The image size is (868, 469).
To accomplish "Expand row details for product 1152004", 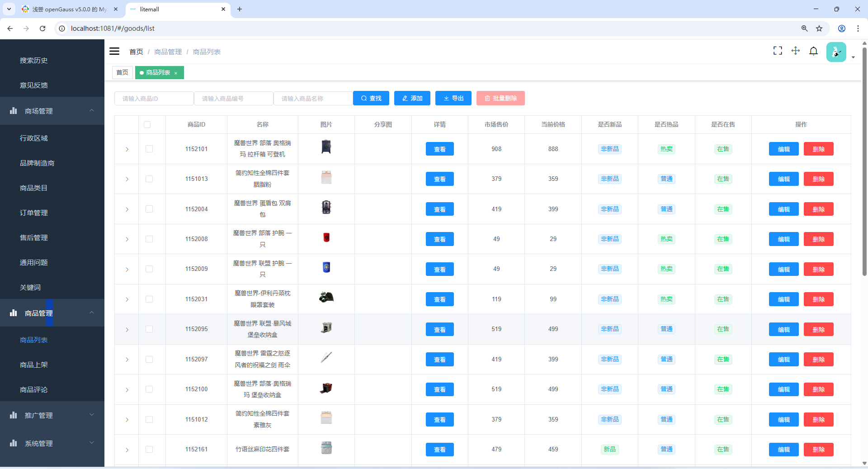I will tap(127, 209).
